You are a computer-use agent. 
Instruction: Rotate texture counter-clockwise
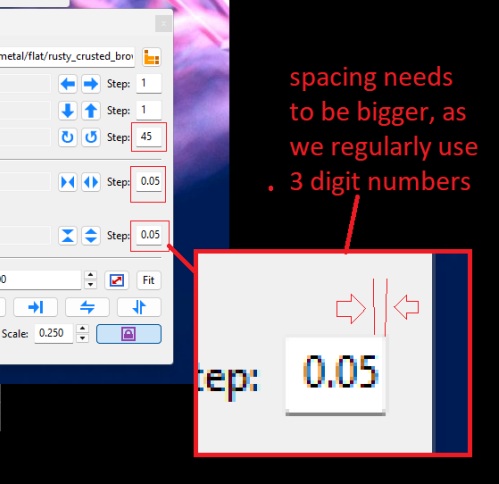(91, 137)
